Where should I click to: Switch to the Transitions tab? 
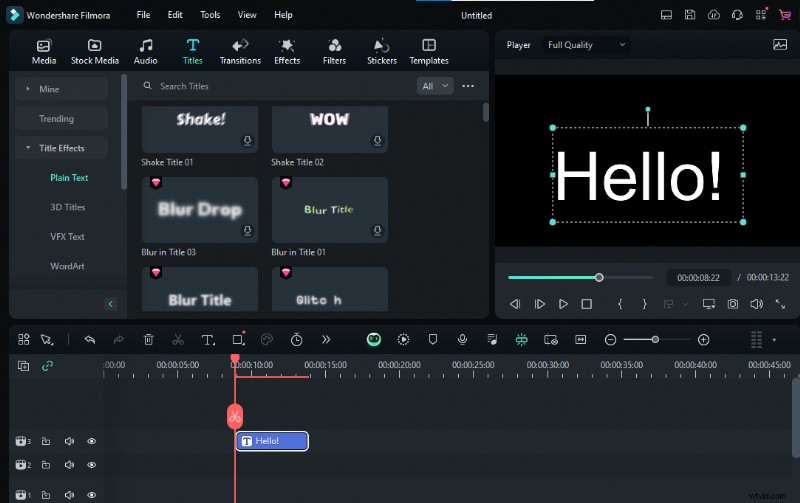[240, 51]
